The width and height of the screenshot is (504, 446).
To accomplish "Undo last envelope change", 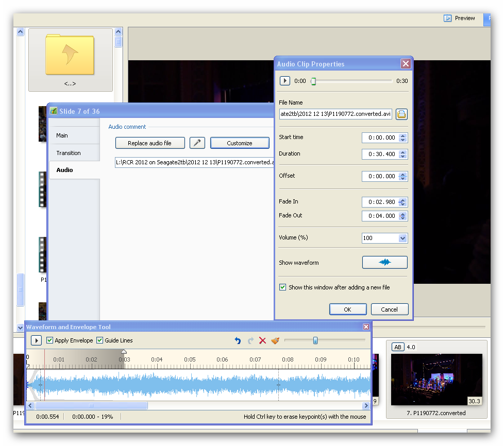I will click(x=238, y=340).
